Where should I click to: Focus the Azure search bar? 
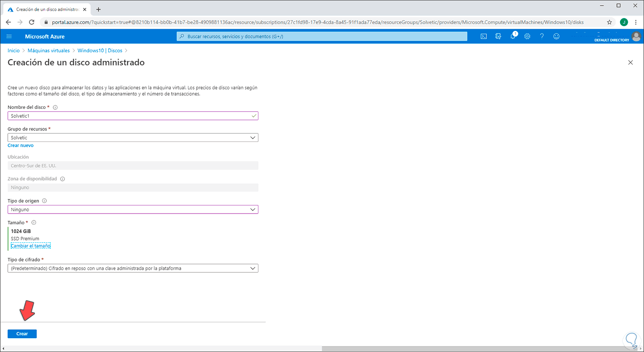[322, 36]
